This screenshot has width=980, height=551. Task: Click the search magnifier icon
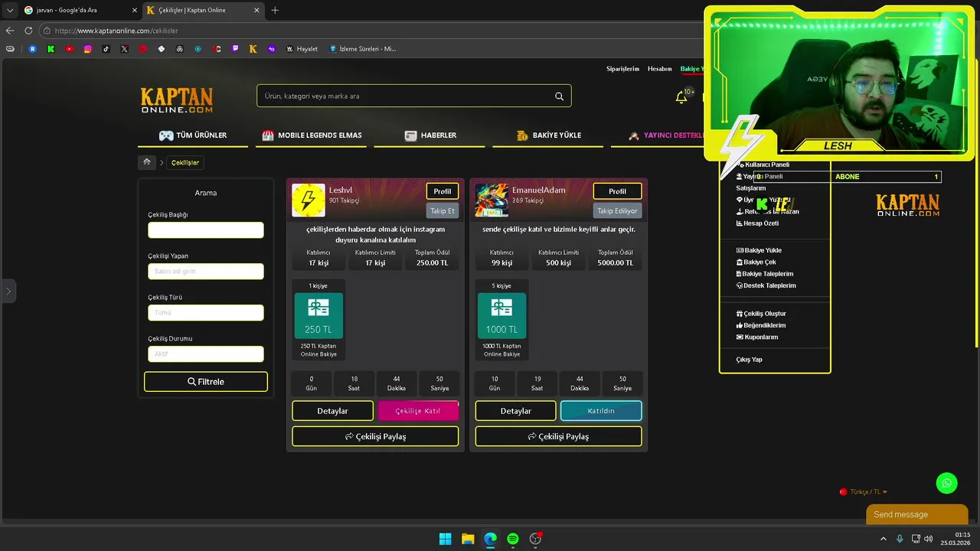(559, 96)
